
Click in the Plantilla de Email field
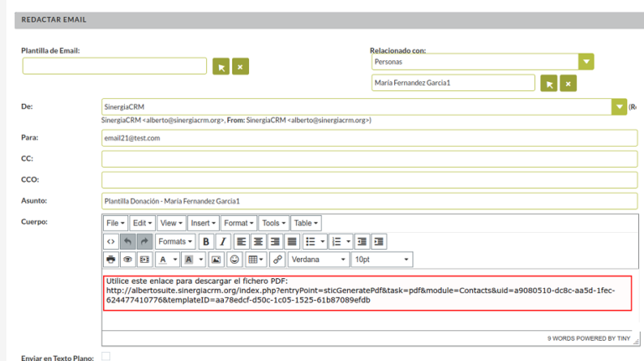pos(115,66)
